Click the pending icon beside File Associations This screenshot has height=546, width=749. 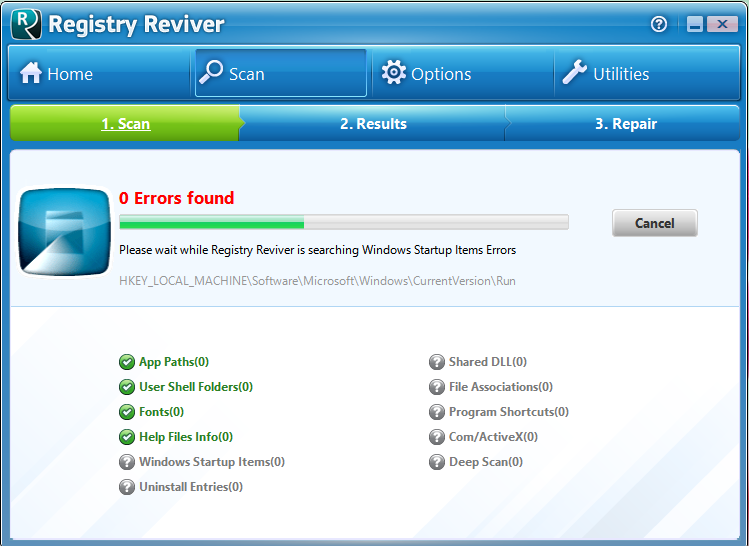coord(437,387)
